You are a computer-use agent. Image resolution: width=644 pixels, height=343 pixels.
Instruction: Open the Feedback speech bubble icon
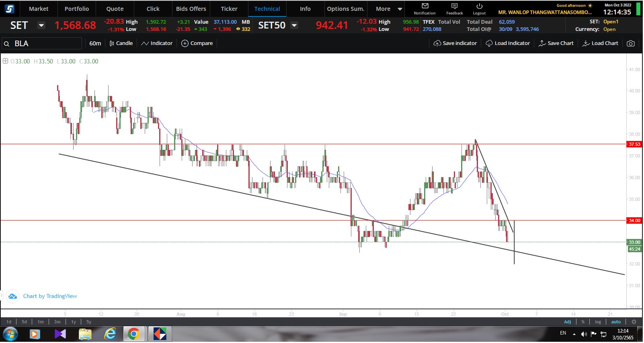[x=454, y=6]
